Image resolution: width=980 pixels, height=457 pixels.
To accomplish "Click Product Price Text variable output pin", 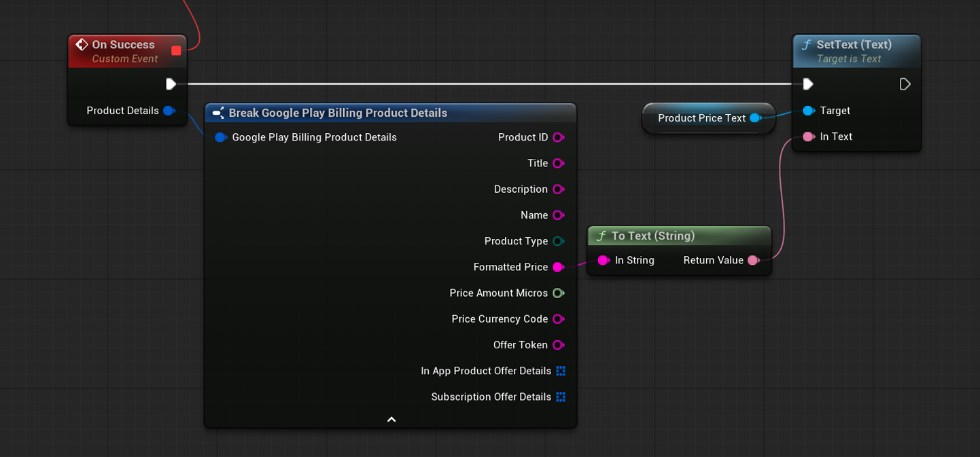I will [755, 118].
